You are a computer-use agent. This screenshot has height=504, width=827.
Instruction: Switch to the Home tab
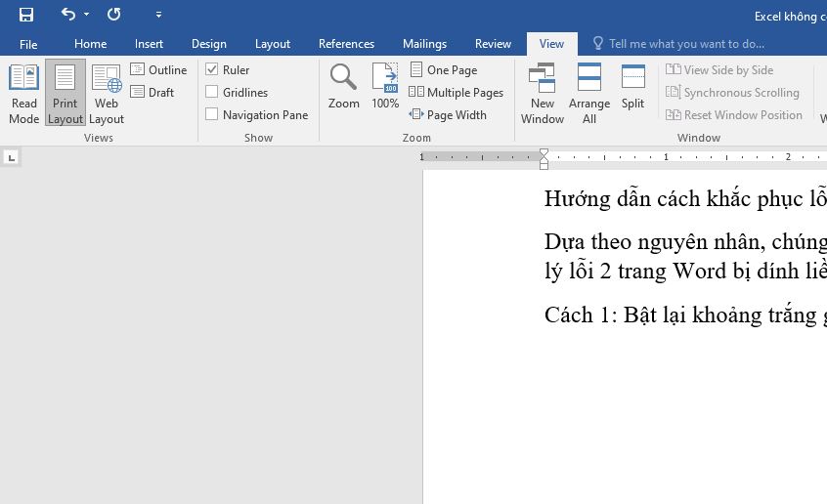[90, 44]
